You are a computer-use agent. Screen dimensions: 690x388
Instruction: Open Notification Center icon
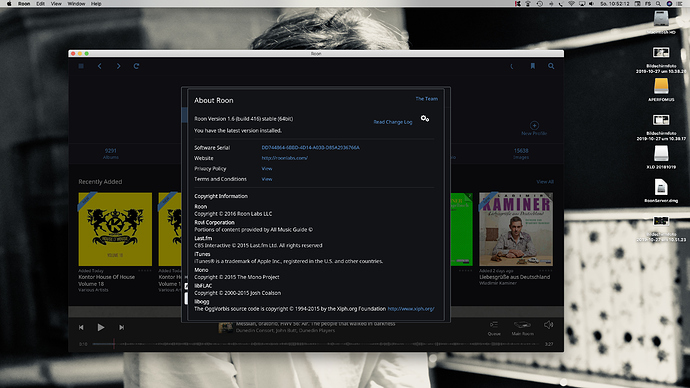click(680, 4)
